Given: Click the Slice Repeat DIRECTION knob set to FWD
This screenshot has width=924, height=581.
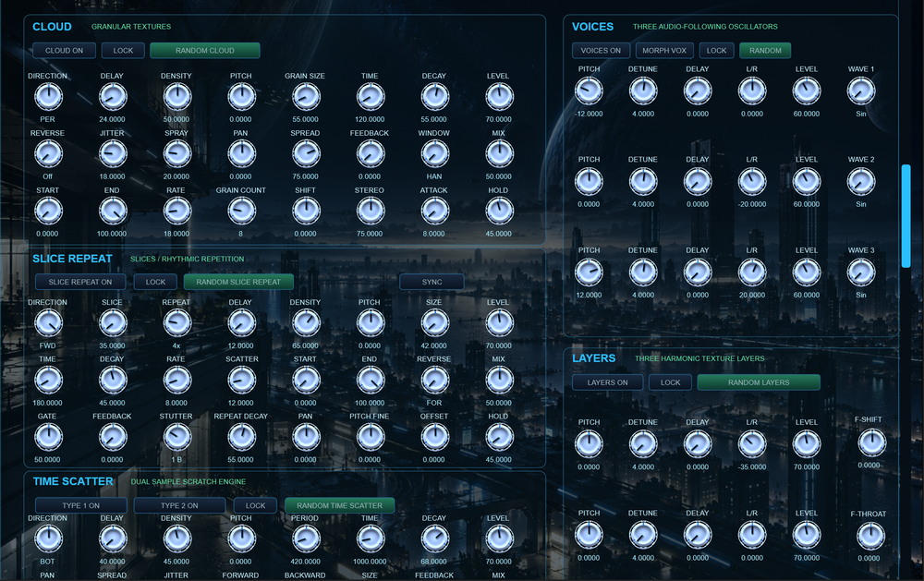Looking at the screenshot, I should coord(48,323).
